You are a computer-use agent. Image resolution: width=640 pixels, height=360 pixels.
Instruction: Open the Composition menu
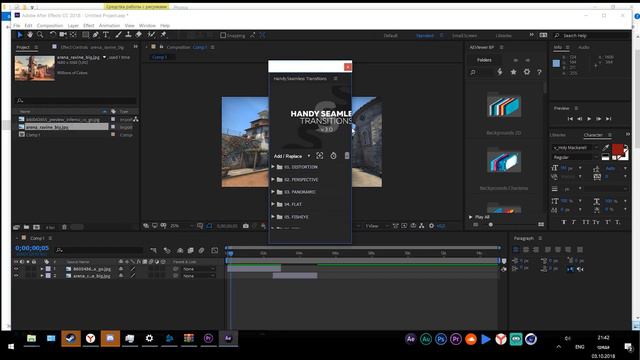tap(50, 25)
